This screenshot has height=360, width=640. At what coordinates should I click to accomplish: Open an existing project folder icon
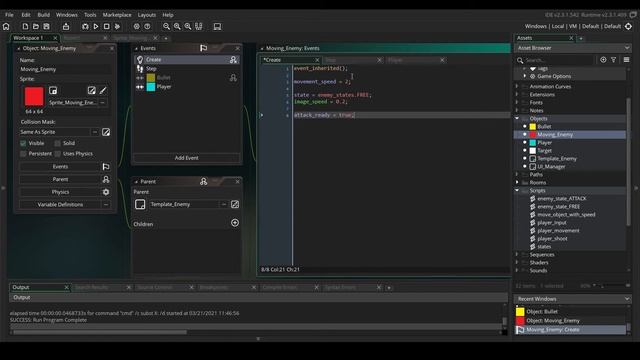coord(36,27)
